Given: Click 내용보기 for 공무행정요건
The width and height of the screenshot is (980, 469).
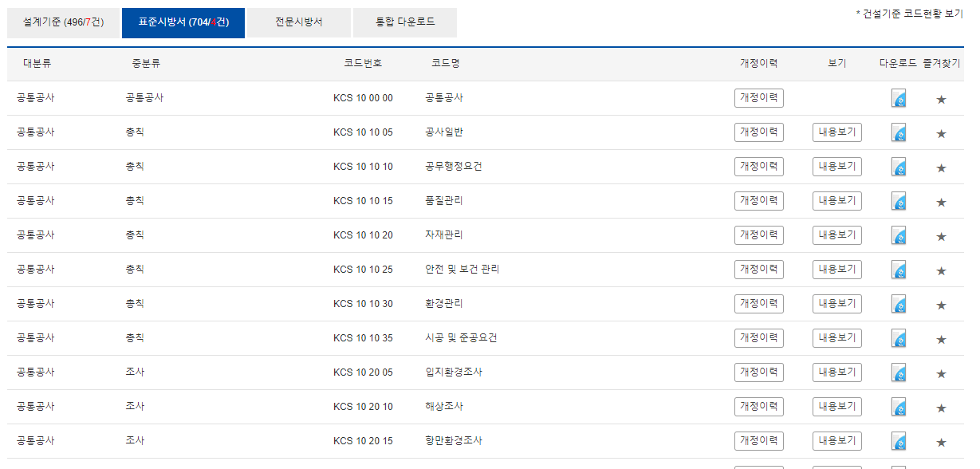Looking at the screenshot, I should (837, 167).
